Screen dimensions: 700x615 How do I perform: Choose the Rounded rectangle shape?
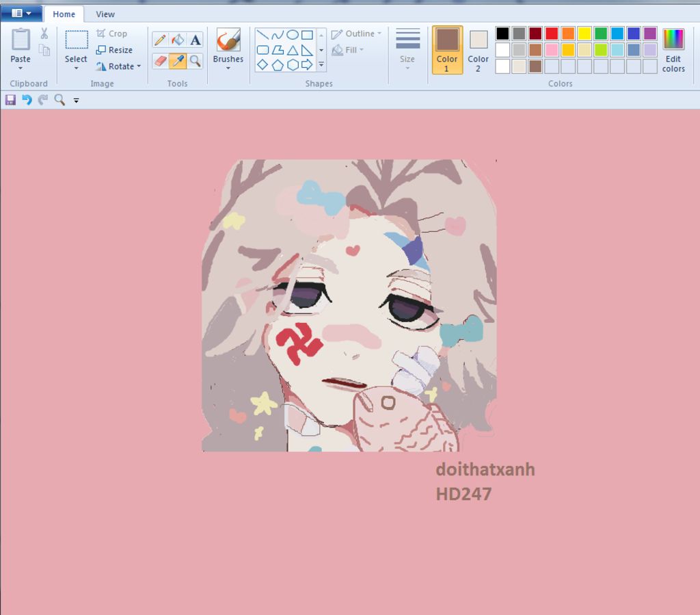(263, 50)
